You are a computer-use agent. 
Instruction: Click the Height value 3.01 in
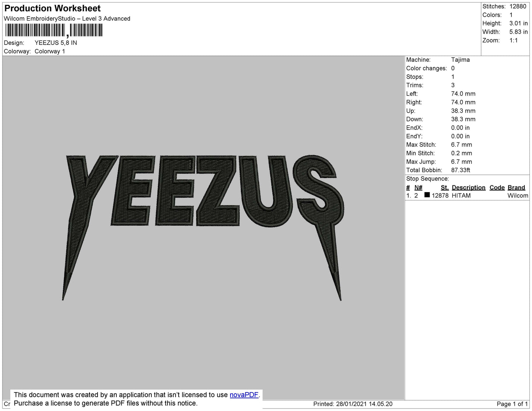[x=518, y=23]
